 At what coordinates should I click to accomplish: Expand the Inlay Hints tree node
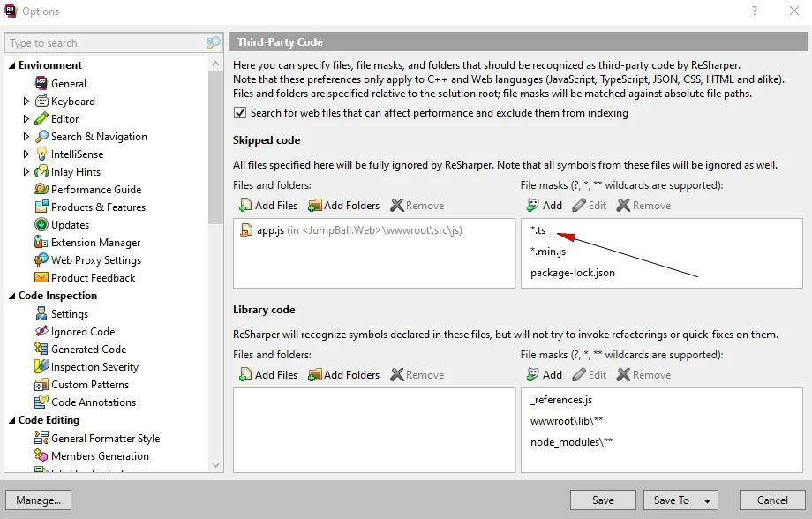[26, 171]
